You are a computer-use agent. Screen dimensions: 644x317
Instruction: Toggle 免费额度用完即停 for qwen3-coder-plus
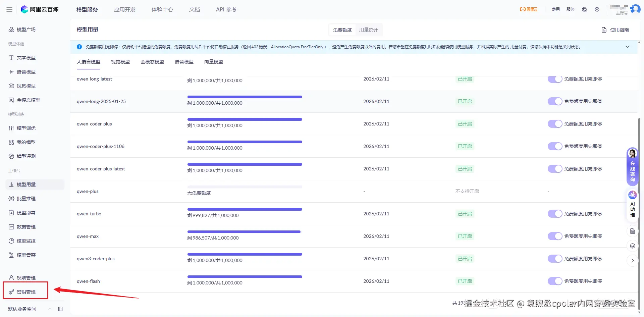click(555, 259)
